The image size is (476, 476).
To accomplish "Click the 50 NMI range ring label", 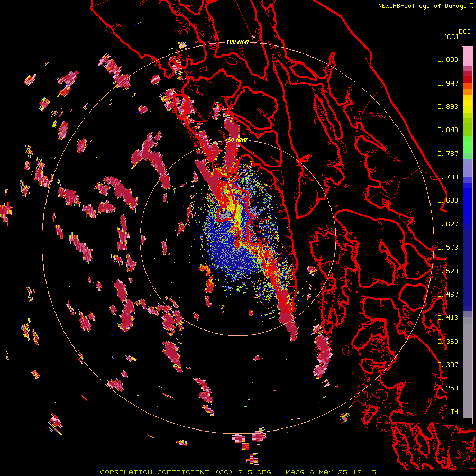I will coord(237,140).
